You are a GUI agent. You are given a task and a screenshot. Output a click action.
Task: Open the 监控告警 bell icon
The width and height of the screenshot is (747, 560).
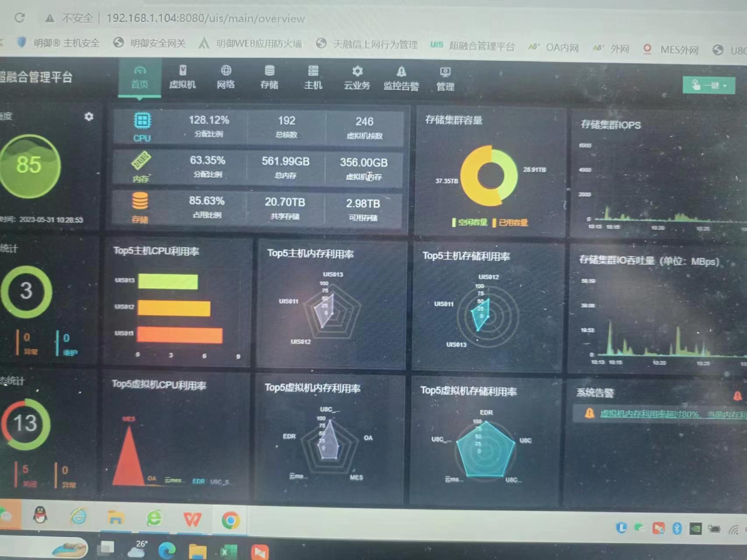coord(401,72)
